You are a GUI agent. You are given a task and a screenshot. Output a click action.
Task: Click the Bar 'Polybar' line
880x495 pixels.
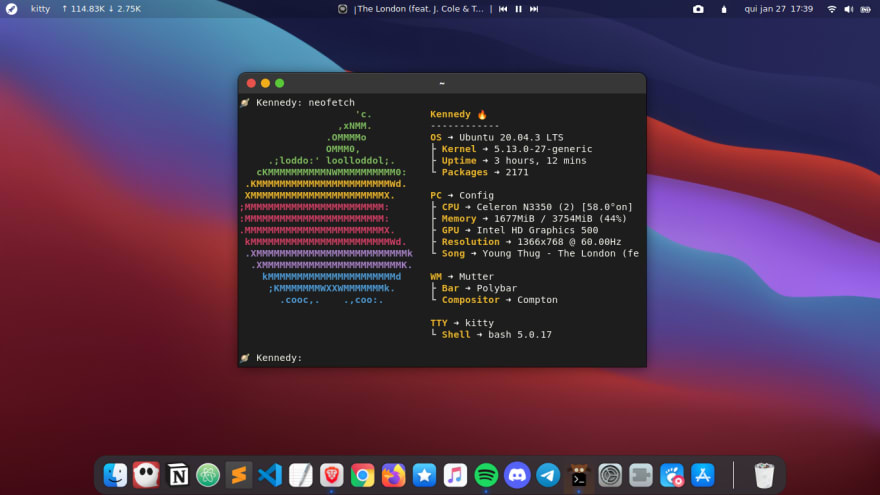point(479,288)
